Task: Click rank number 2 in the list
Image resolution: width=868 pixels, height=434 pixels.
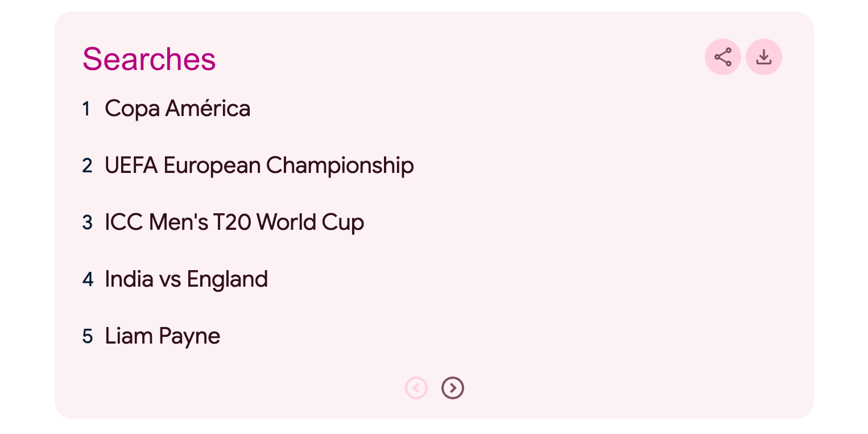Action: point(87,166)
